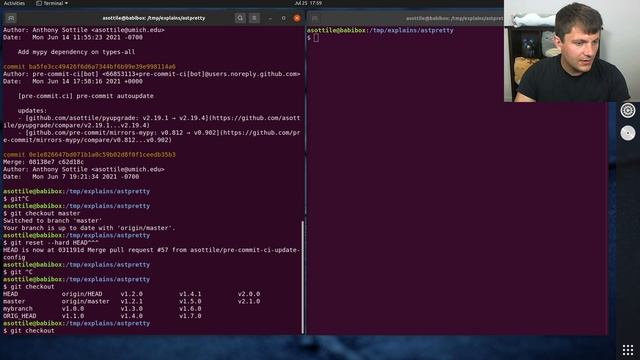
Task: Click the pyupgrade compare URL line
Action: [152, 122]
